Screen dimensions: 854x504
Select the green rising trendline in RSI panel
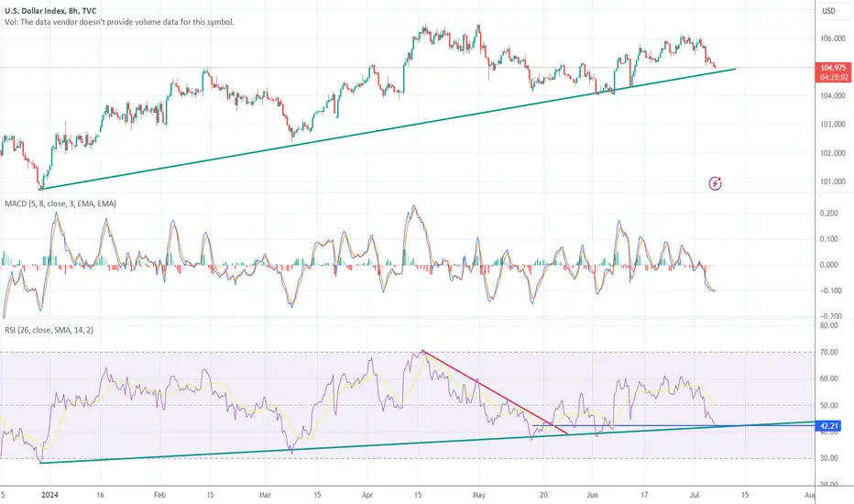pos(428,442)
